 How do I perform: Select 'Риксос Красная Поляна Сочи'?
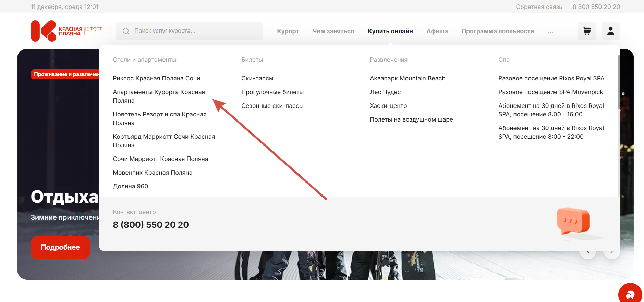point(157,78)
